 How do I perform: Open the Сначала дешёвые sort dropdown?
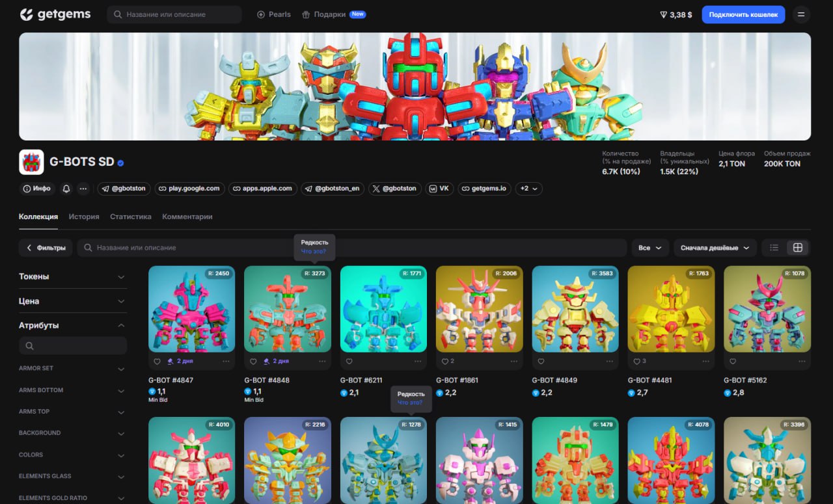(x=715, y=248)
